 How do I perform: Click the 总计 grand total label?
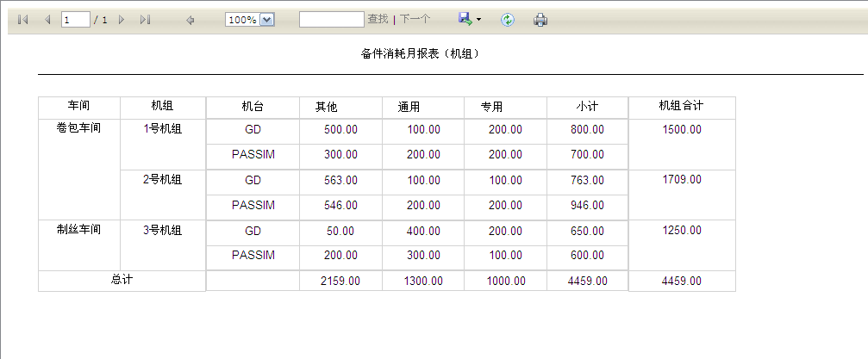[x=122, y=279]
